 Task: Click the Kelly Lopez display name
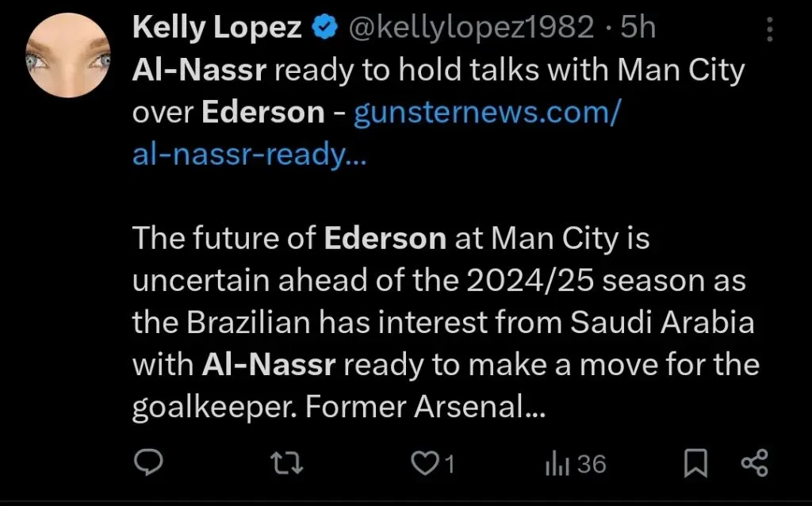(216, 29)
